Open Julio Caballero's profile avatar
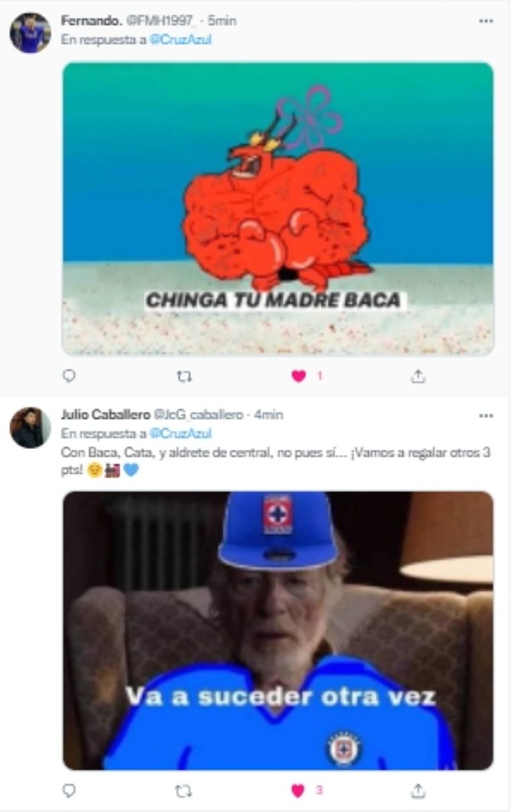Viewport: 516px width, 812px height. click(x=30, y=428)
